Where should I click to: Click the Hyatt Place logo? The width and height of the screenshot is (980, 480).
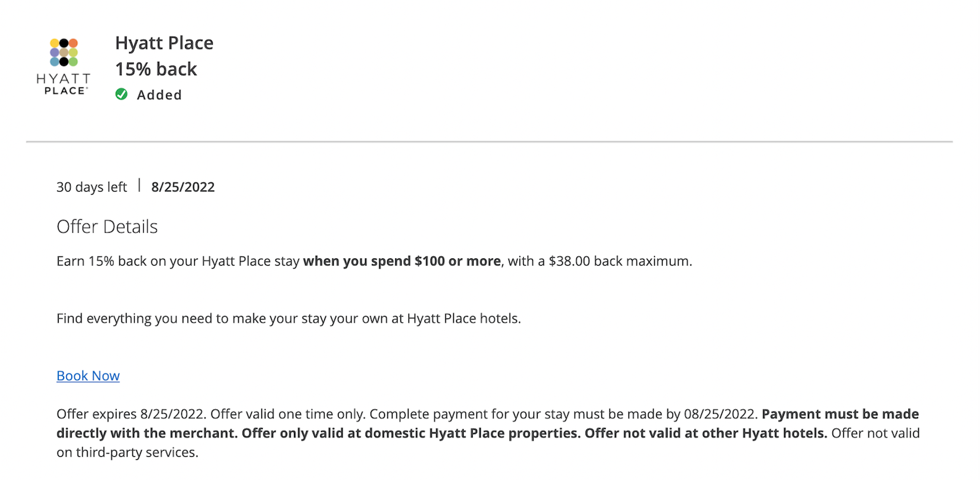coord(64,66)
